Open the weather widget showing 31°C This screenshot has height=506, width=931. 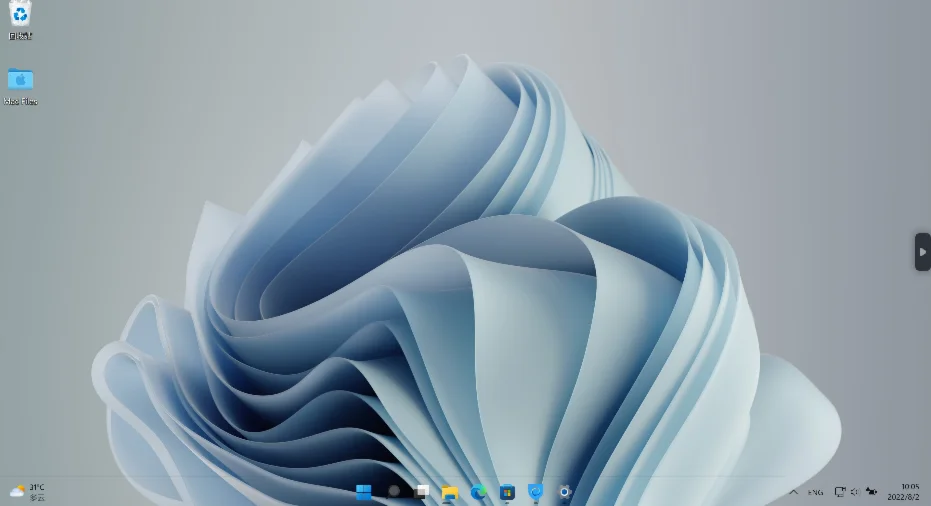[x=27, y=492]
